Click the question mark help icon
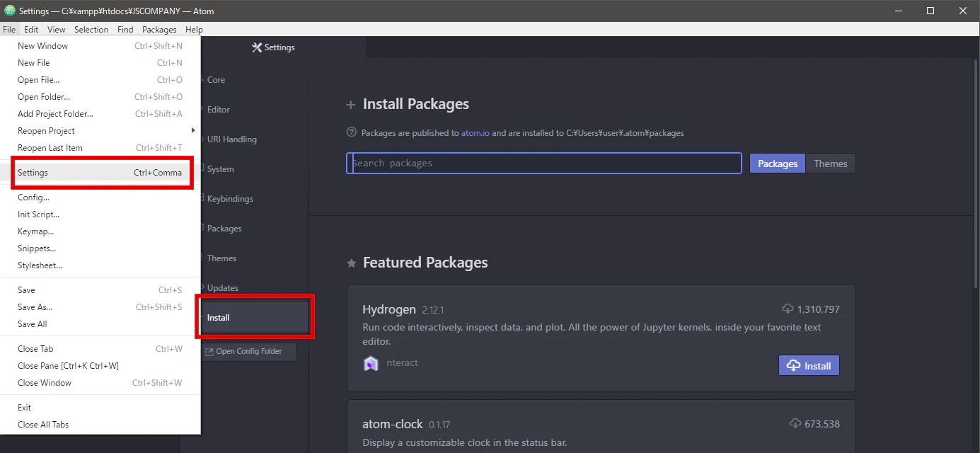 click(x=351, y=132)
